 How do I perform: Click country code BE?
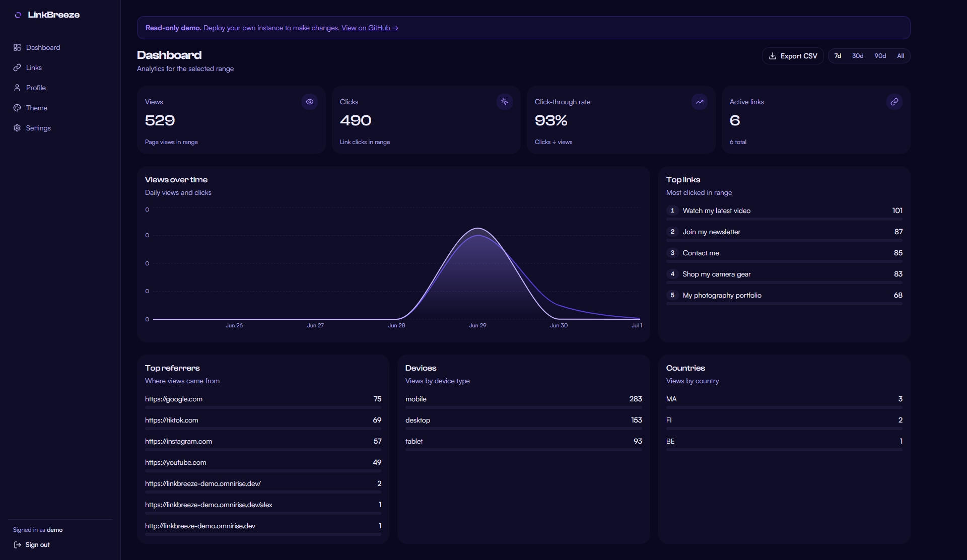click(x=670, y=441)
